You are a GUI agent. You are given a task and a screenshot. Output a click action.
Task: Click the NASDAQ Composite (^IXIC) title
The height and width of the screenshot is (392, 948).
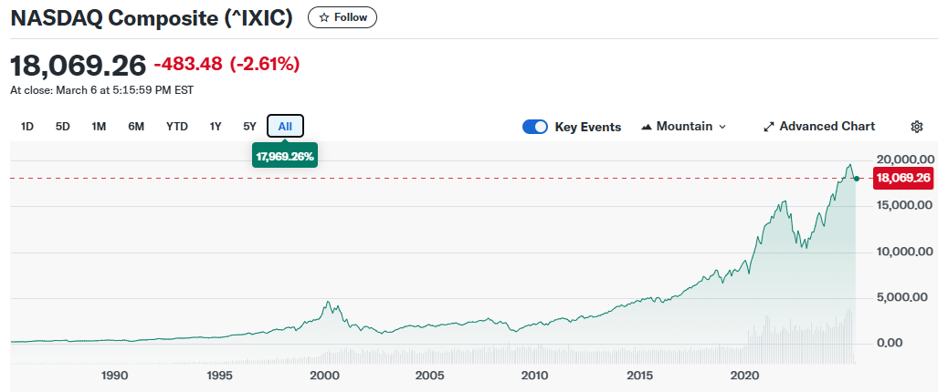pyautogui.click(x=152, y=18)
